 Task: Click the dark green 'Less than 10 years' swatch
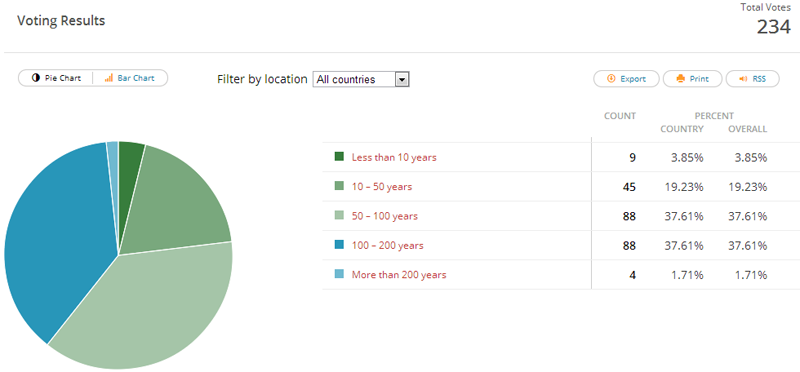(x=339, y=157)
